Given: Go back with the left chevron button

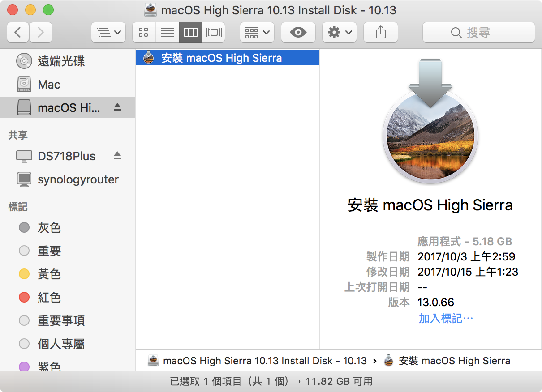Looking at the screenshot, I should pyautogui.click(x=18, y=32).
